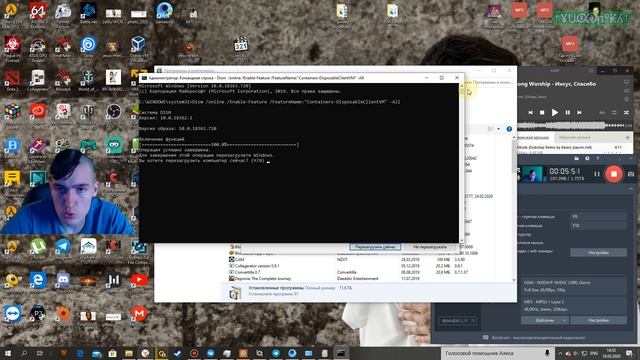Switch to Command Prompt via taskbar icon
This screenshot has height=360, width=640.
(341, 353)
